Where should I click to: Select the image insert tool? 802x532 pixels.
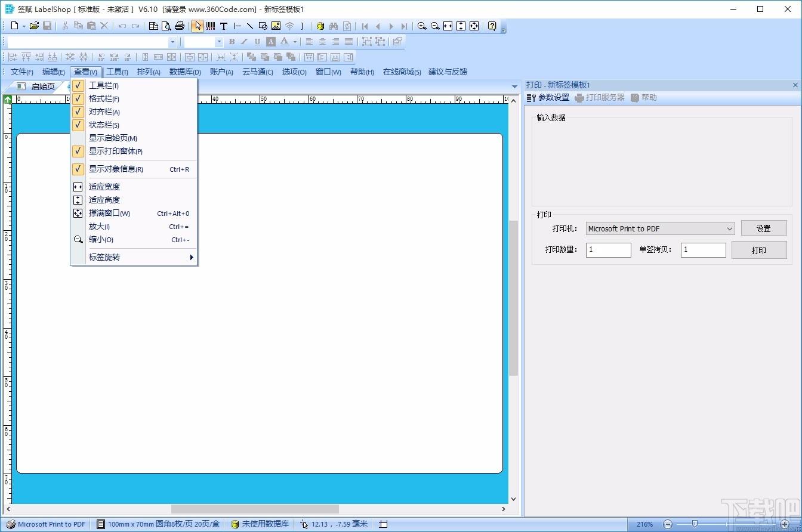pos(276,26)
